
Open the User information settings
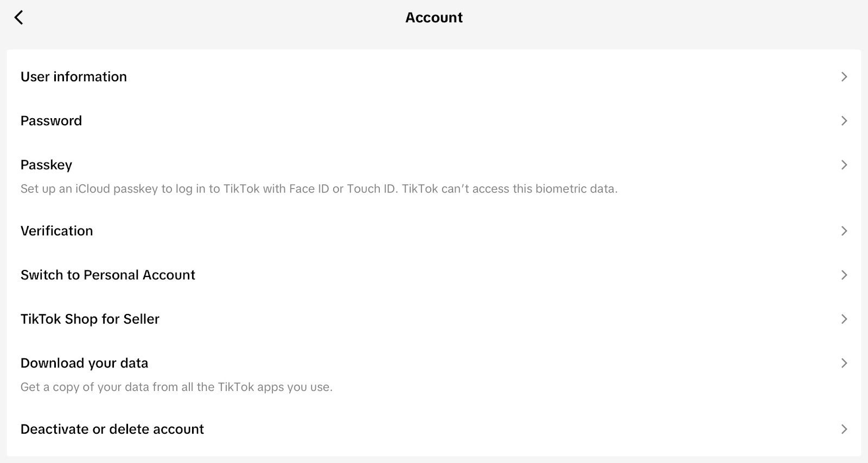point(73,76)
